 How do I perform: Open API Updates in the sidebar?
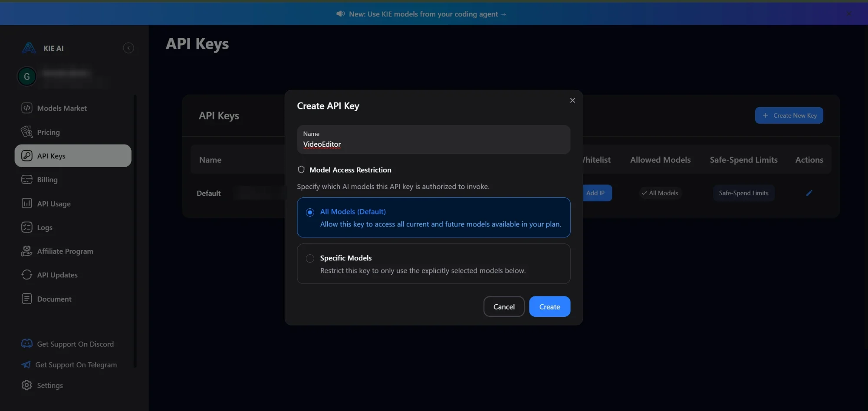click(57, 275)
